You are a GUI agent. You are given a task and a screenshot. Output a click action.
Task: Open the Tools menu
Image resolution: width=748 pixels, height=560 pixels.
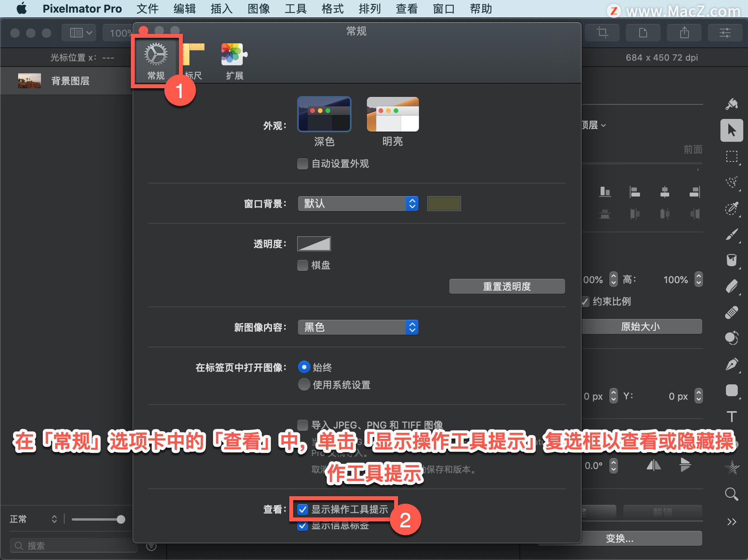click(296, 9)
